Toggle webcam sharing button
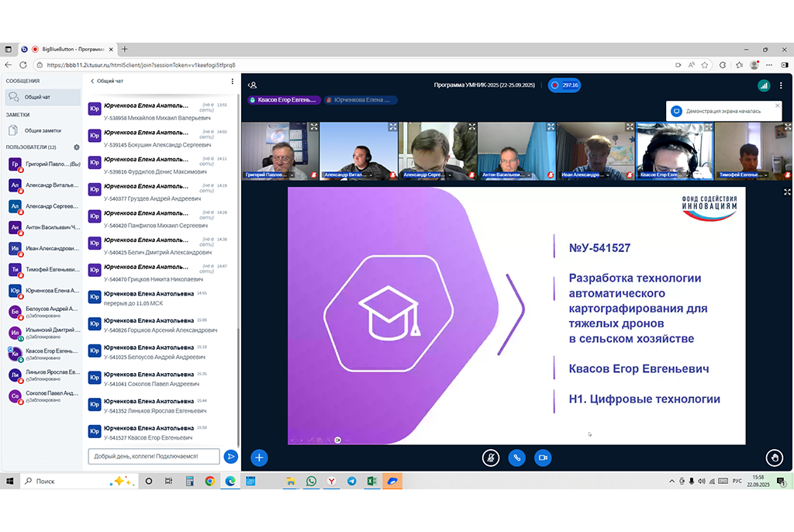 pyautogui.click(x=543, y=458)
